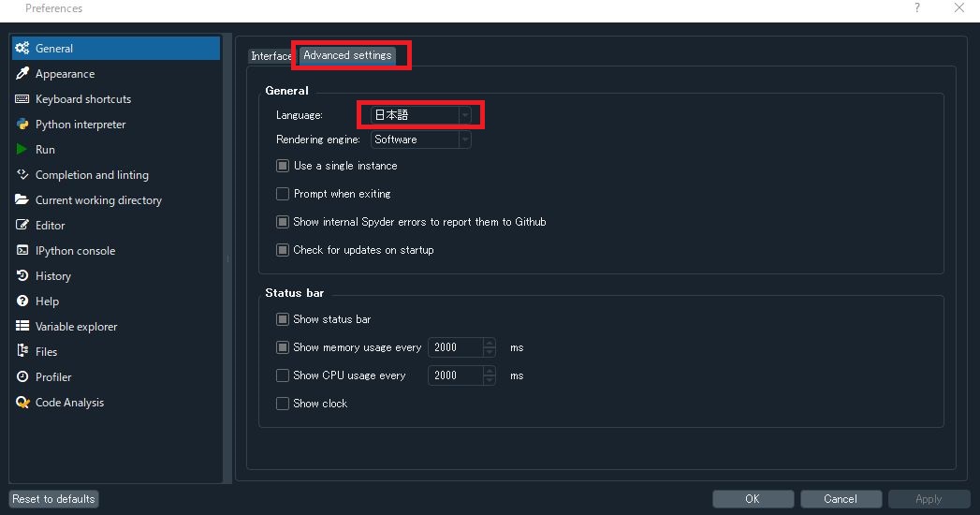Click the green Run play icon
The image size is (980, 515).
(22, 150)
